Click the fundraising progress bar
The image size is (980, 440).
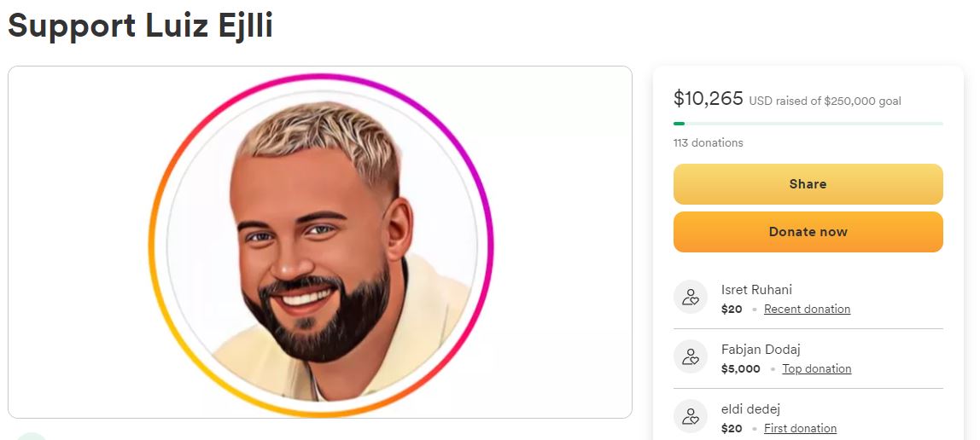808,124
